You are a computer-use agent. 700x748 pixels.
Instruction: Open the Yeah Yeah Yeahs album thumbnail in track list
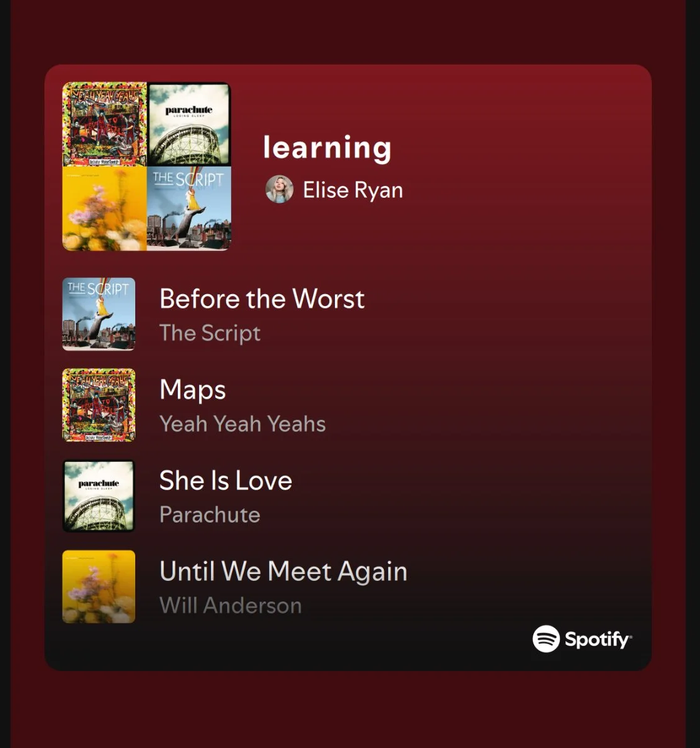(x=99, y=405)
